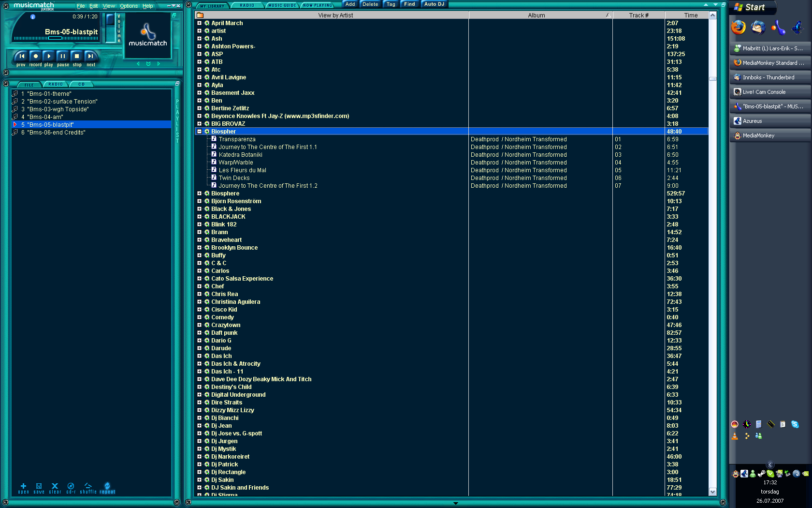Open the calculator icon in taskbar
This screenshot has height=508, width=812.
click(759, 424)
